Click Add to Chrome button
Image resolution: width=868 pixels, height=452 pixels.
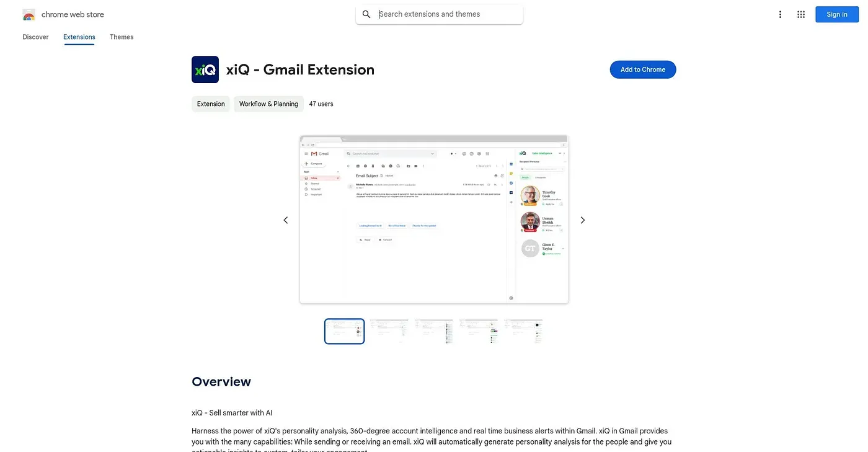pos(643,69)
